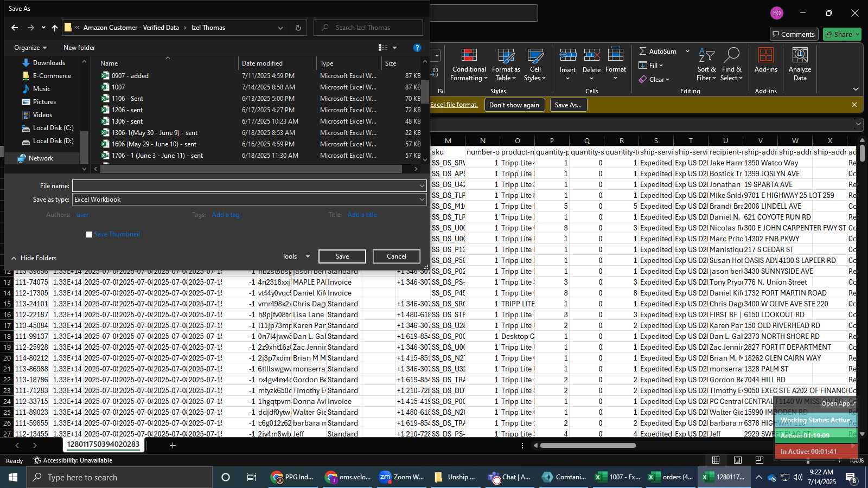Open the Cortana circle icon on taskbar
The width and height of the screenshot is (868, 488).
point(226,477)
